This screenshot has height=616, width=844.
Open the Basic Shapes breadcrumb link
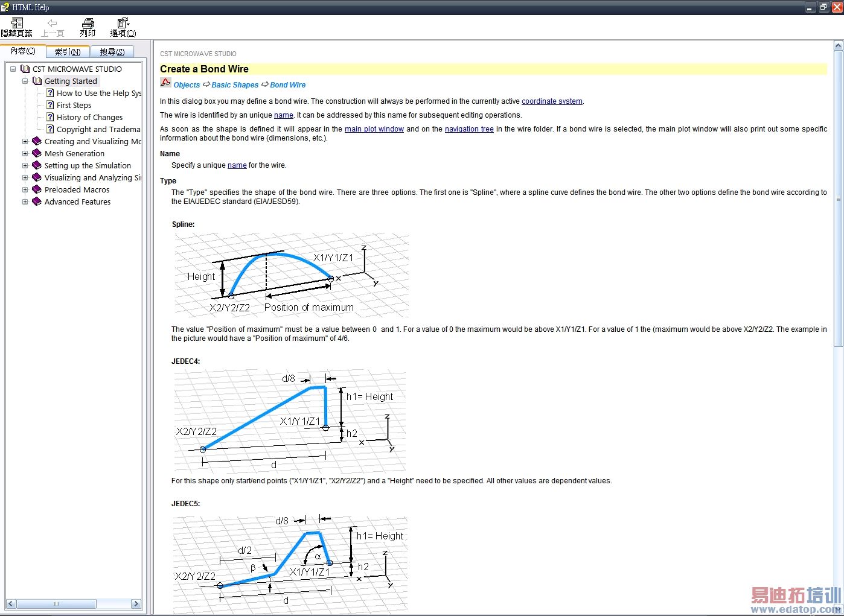pyautogui.click(x=235, y=85)
